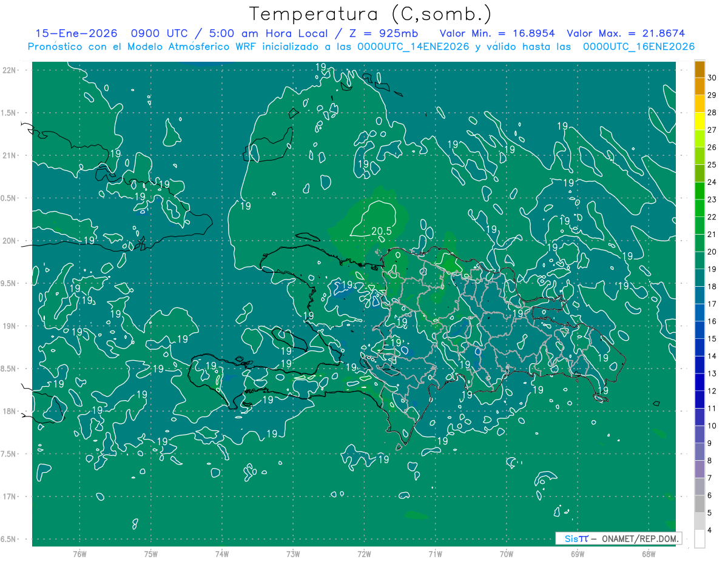728x562 pixels.
Task: Click the '76W' longitude axis label
Action: click(79, 554)
